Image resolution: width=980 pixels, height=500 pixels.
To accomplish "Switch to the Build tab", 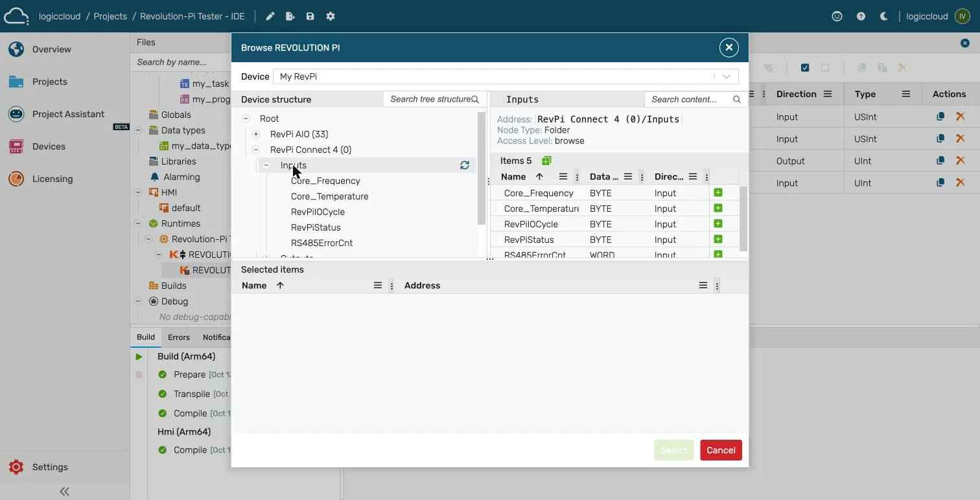I will point(146,337).
